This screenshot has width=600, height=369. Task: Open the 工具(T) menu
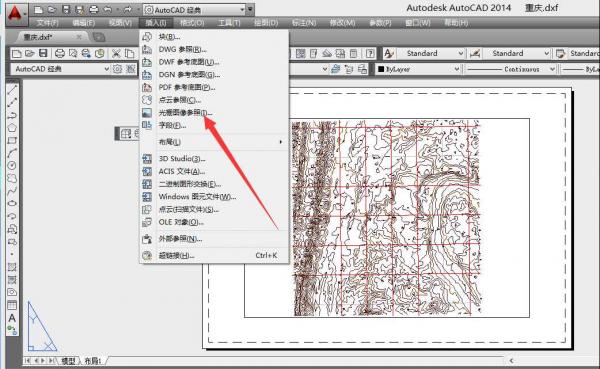tap(229, 23)
